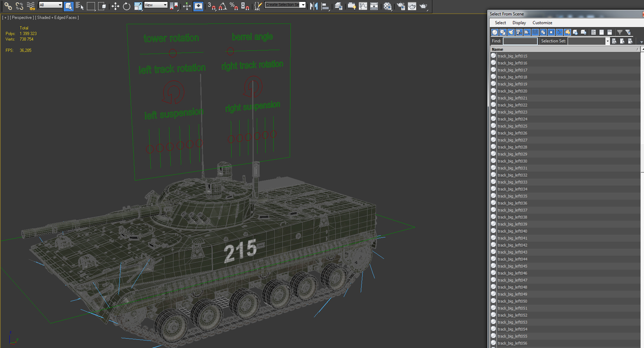Activate the Select and Scale tool
Screen dimensions: 644x348
(138, 6)
